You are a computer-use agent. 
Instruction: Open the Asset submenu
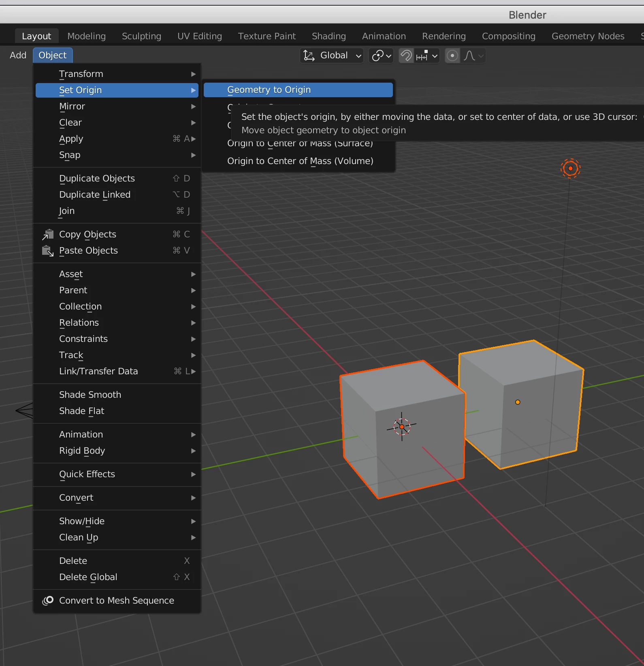117,274
